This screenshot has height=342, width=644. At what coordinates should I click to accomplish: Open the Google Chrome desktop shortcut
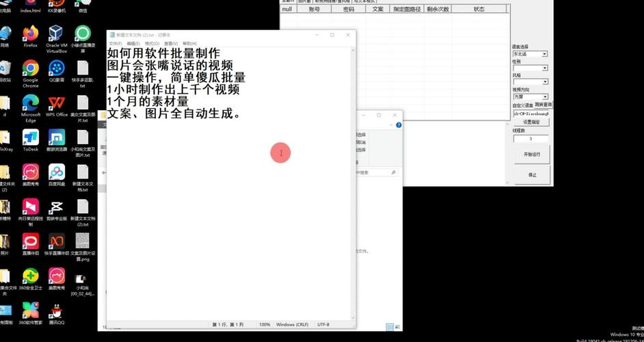tap(30, 68)
